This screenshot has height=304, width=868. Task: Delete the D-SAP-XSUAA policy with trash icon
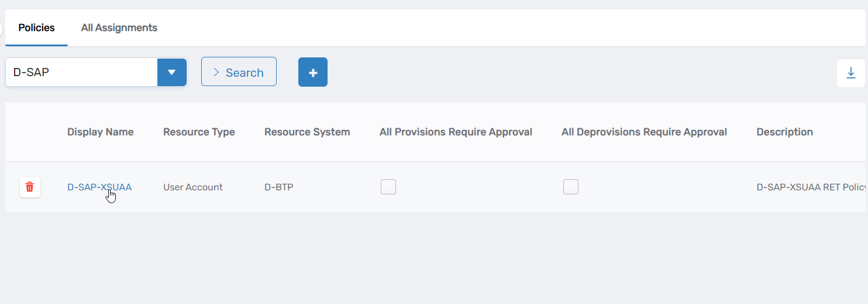[30, 187]
